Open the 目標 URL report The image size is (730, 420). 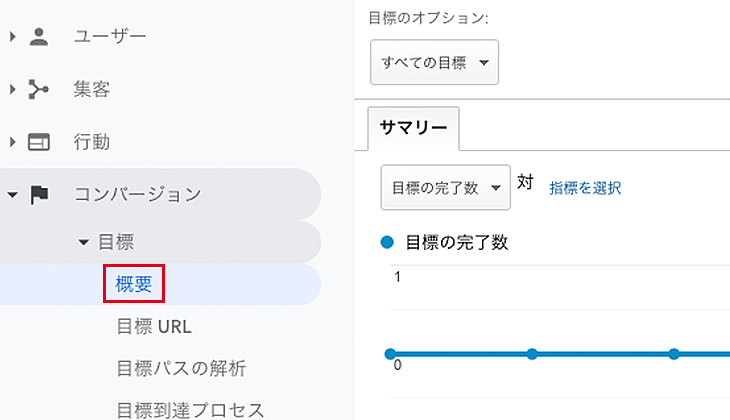coord(154,326)
